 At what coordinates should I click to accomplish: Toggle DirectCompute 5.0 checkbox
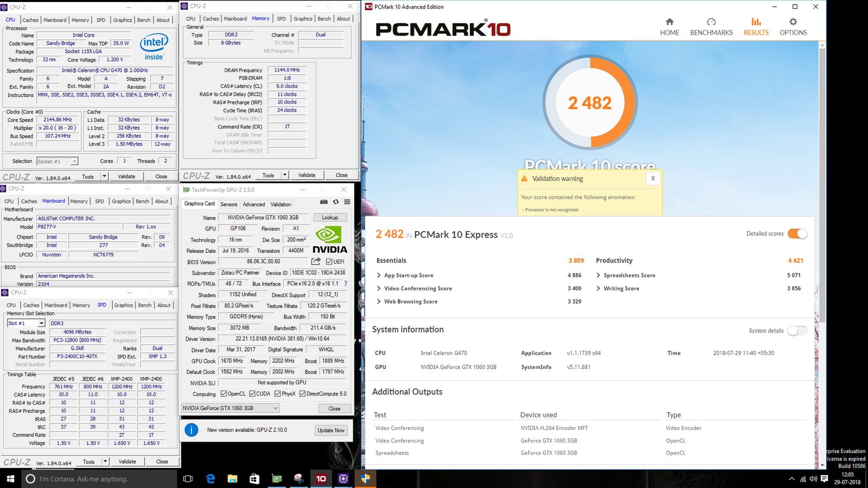coord(302,394)
